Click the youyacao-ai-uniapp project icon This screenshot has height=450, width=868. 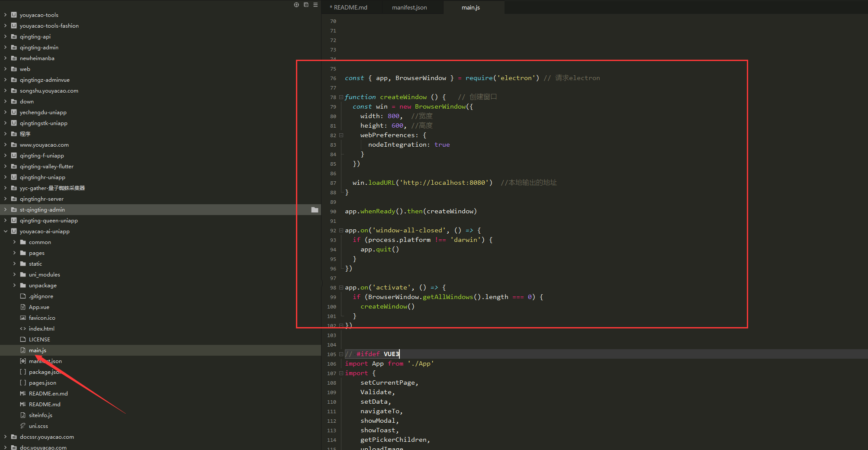point(14,231)
